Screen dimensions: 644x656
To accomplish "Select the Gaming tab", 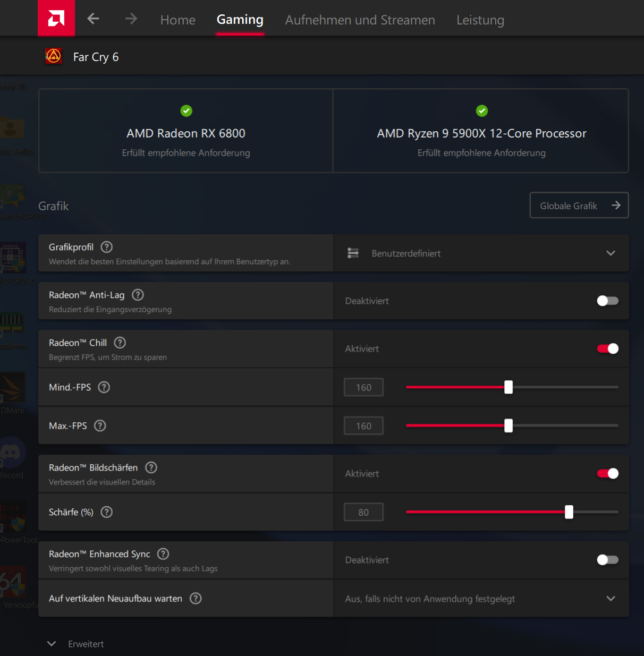I will coord(240,20).
